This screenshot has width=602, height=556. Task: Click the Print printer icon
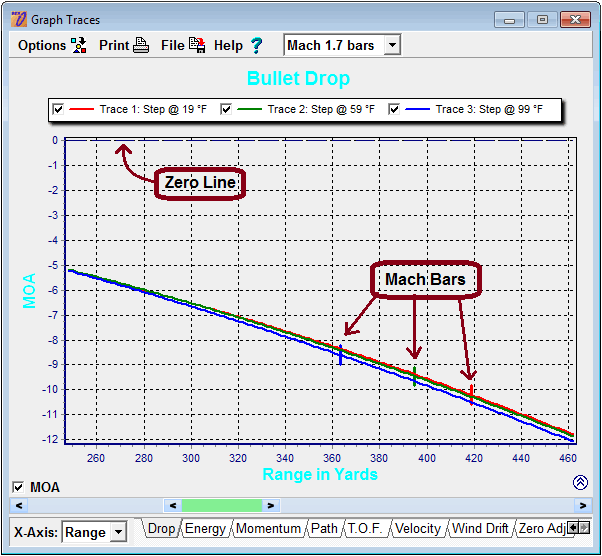point(141,46)
